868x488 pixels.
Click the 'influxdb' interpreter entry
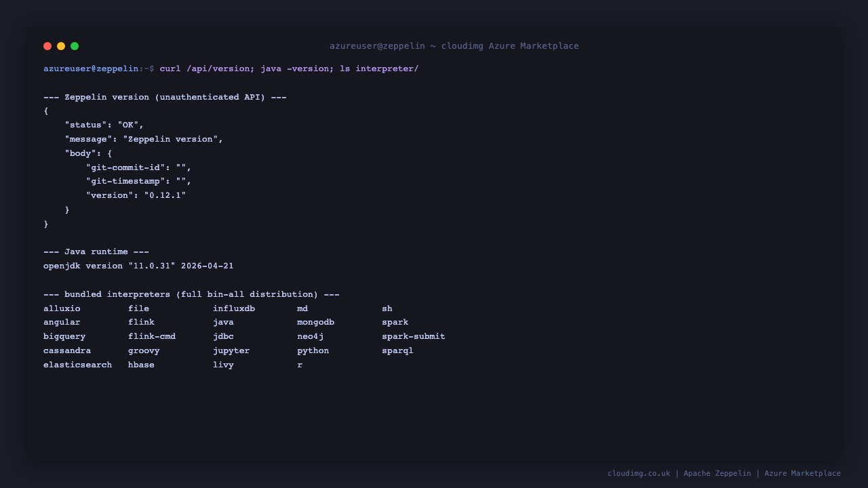(x=234, y=308)
